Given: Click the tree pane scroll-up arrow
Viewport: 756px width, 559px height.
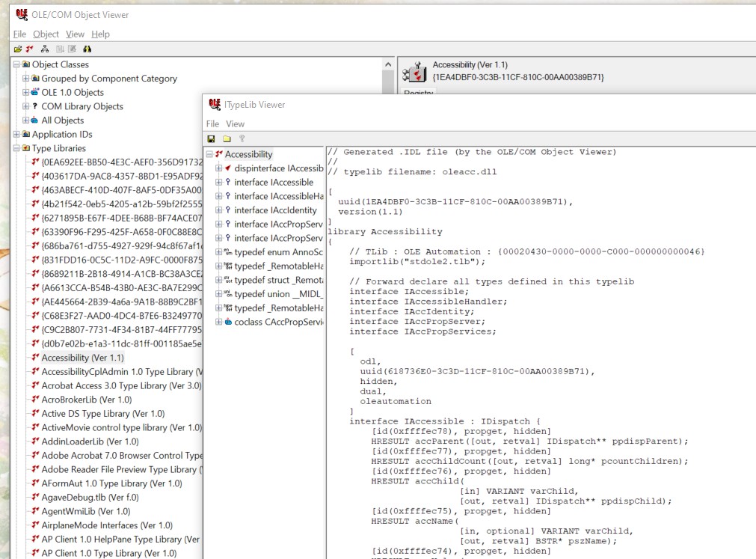Looking at the screenshot, I should [x=387, y=65].
